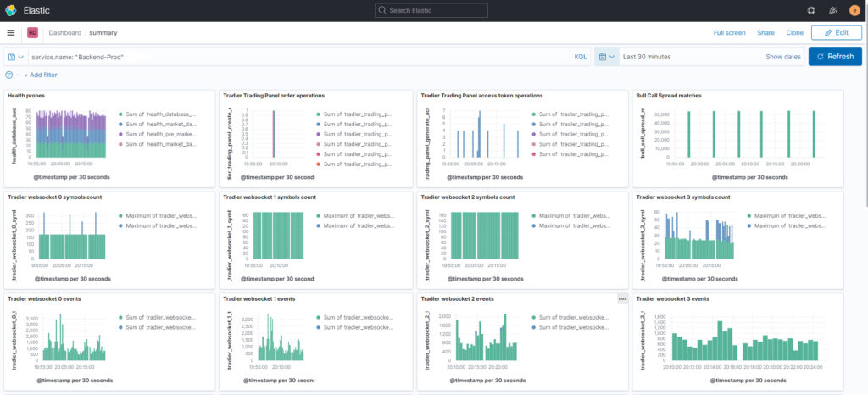Toggle green health_database legend in Health probes
Image resolution: width=868 pixels, height=395 pixels.
158,114
